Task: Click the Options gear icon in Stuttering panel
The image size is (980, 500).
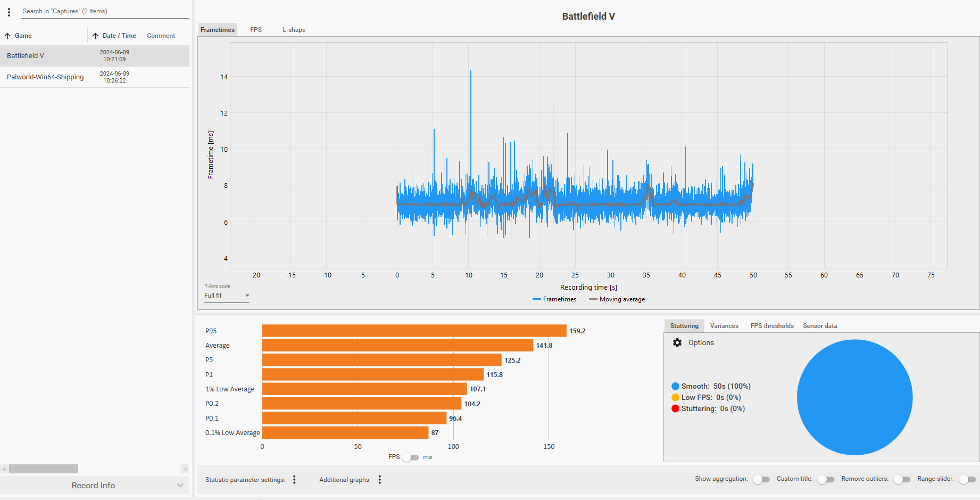Action: pyautogui.click(x=677, y=343)
